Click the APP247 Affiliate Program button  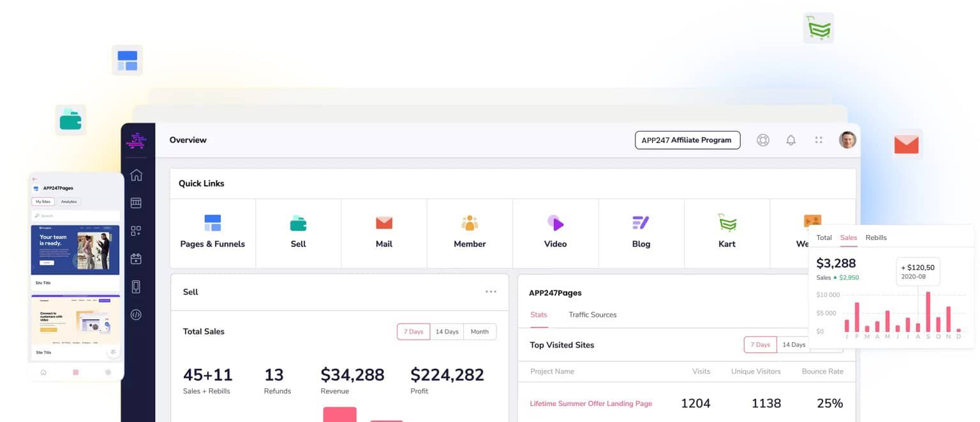pos(687,140)
